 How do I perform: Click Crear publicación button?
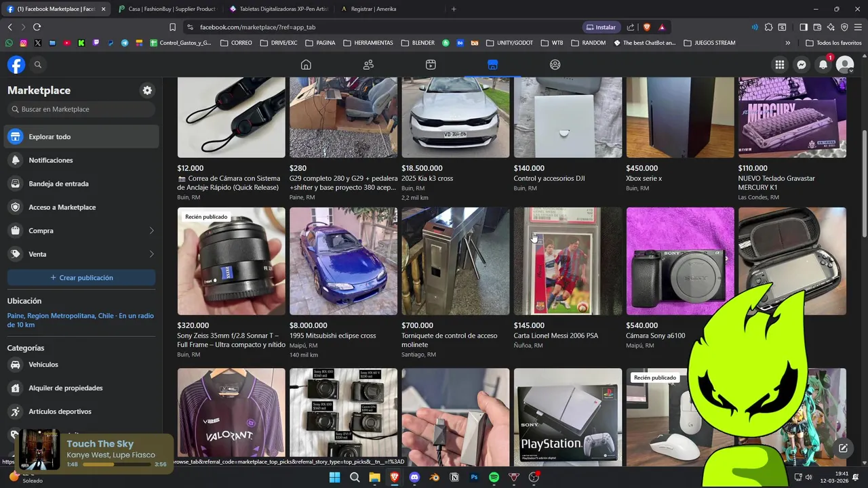(81, 278)
